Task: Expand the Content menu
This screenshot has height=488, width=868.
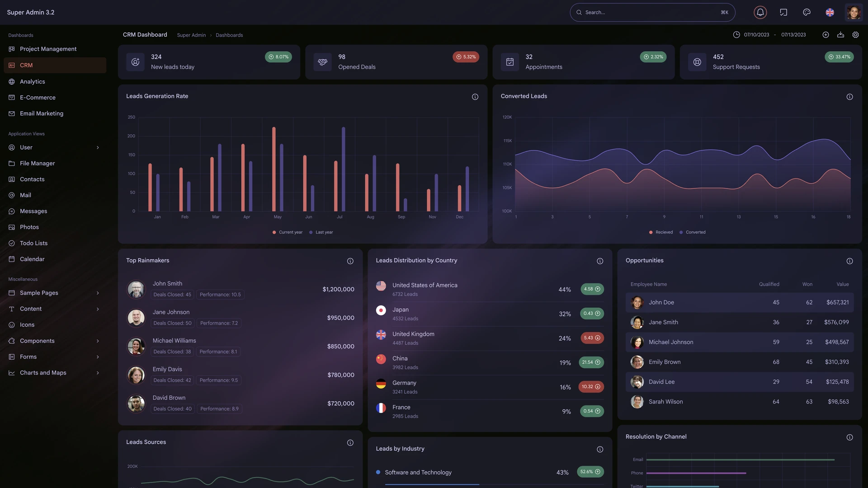Action: 55,309
